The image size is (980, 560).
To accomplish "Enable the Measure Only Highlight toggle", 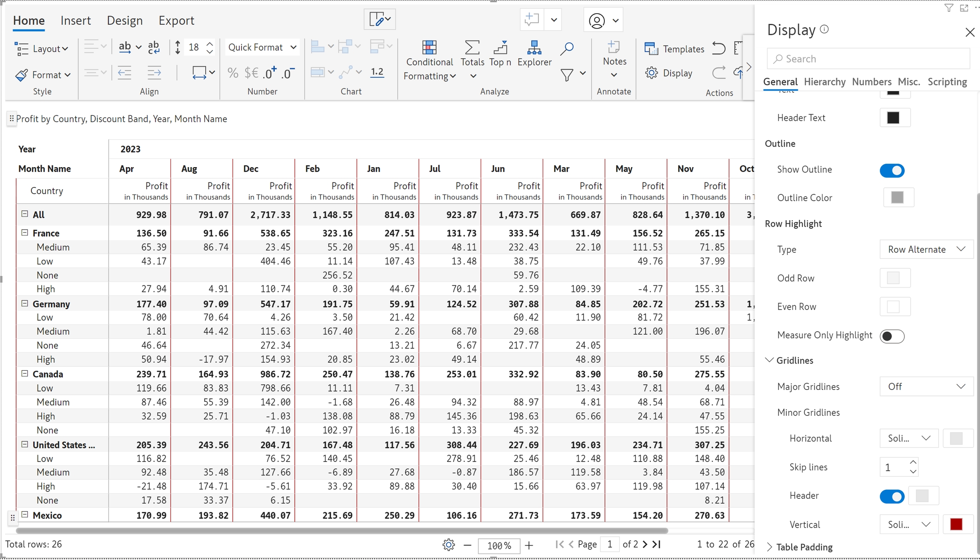I will (x=892, y=336).
